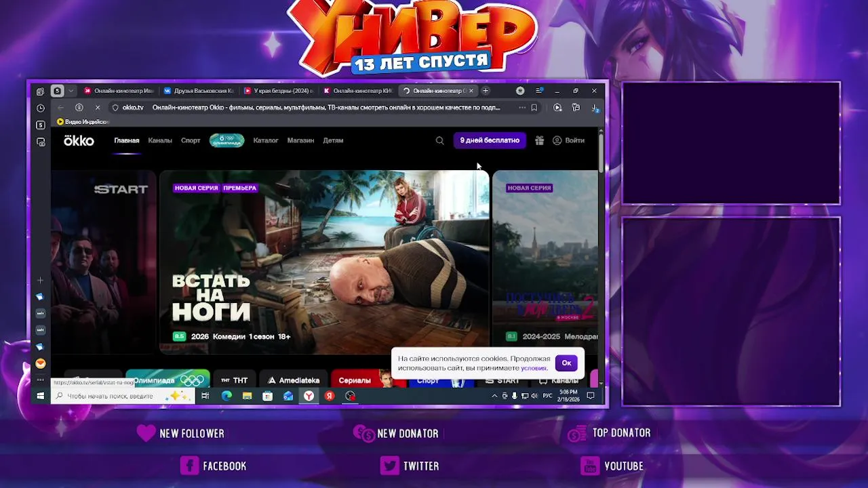Click Войти to sign in
868x488 pixels.
tap(568, 140)
